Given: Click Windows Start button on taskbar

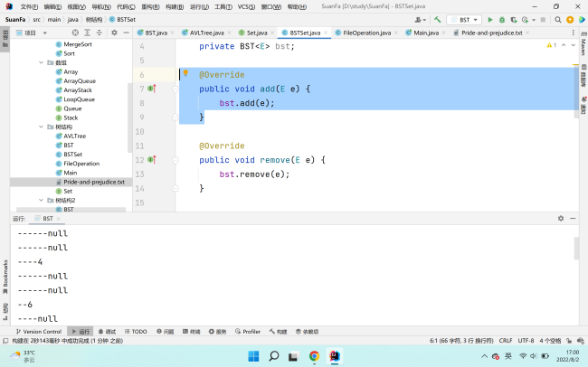Looking at the screenshot, I should click(x=253, y=356).
